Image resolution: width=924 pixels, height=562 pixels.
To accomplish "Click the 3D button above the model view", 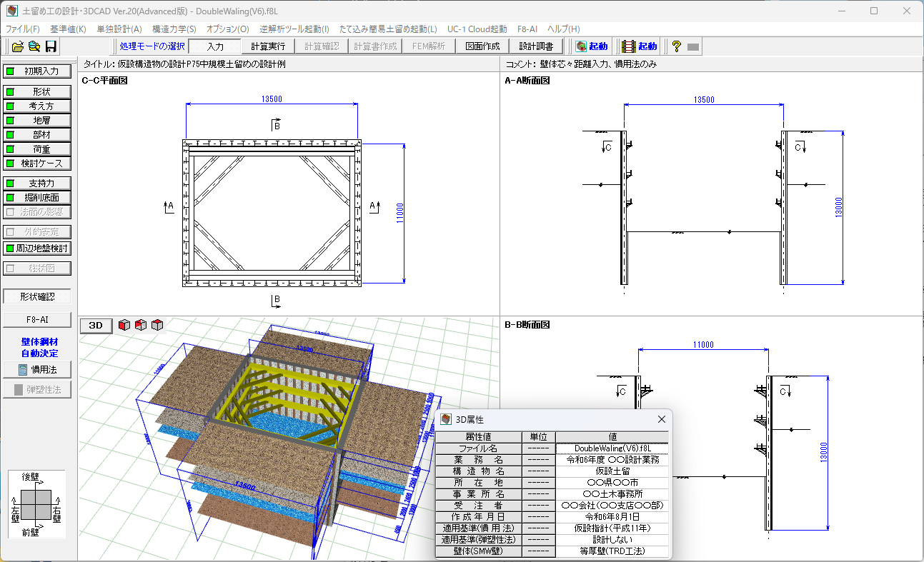I will 96,326.
